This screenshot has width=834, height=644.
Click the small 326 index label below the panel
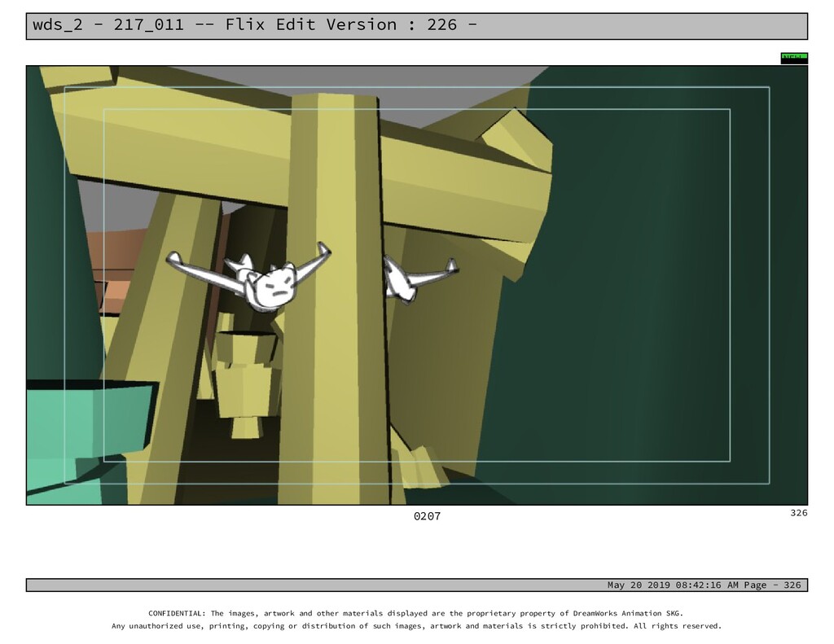(799, 513)
